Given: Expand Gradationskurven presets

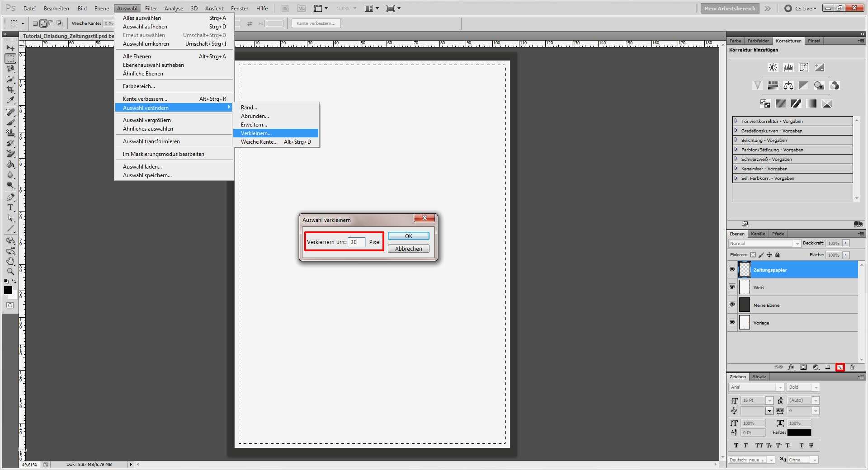Looking at the screenshot, I should 736,131.
